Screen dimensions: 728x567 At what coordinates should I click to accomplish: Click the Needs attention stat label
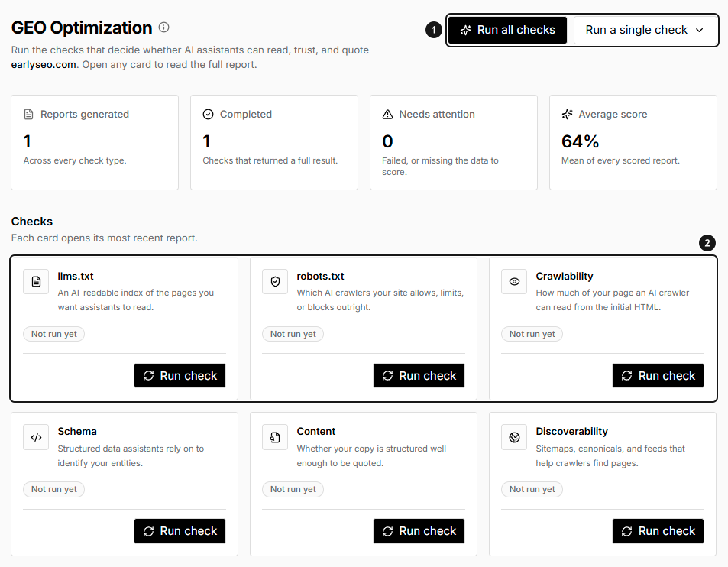(x=437, y=114)
